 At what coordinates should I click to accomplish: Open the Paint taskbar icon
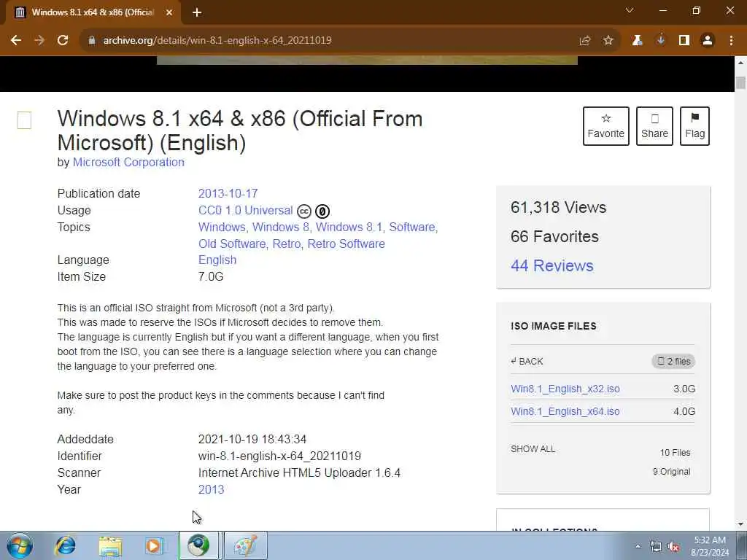246,545
